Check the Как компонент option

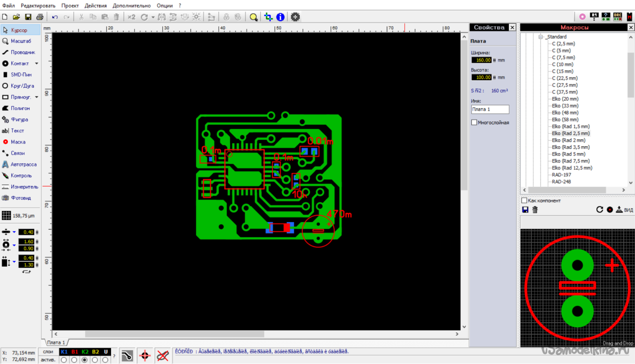tap(524, 200)
